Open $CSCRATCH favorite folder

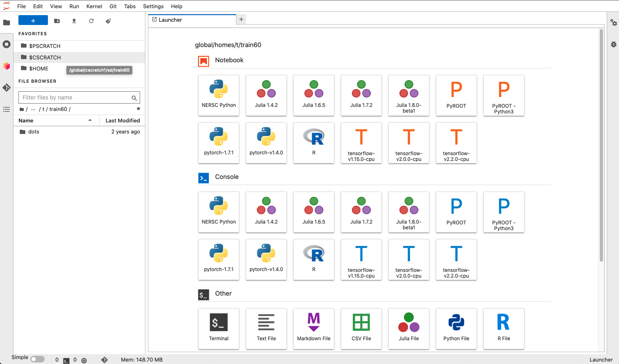(79, 57)
